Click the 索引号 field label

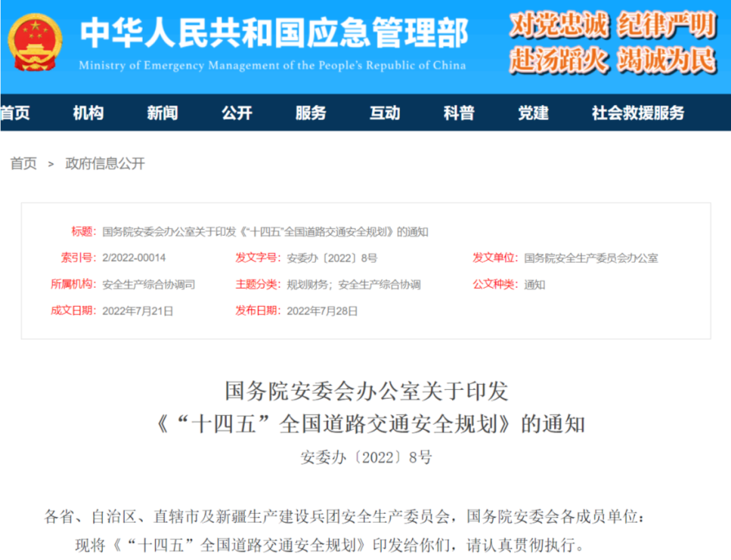coord(79,258)
